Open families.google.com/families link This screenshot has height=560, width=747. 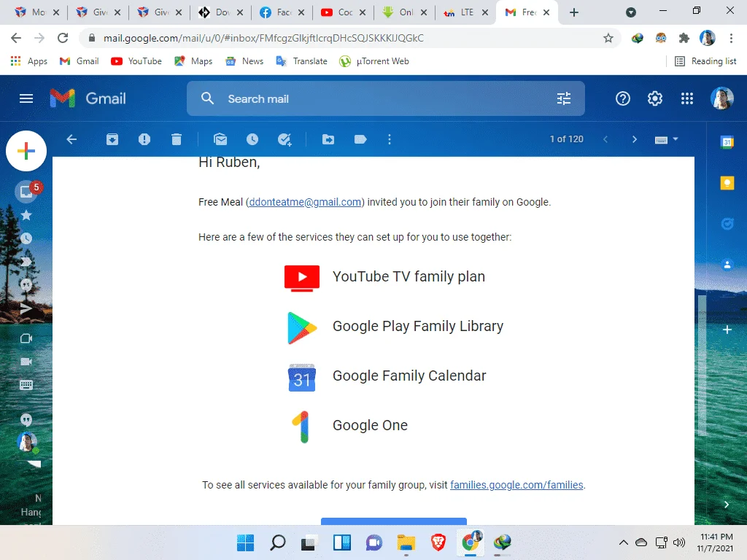[x=516, y=485]
